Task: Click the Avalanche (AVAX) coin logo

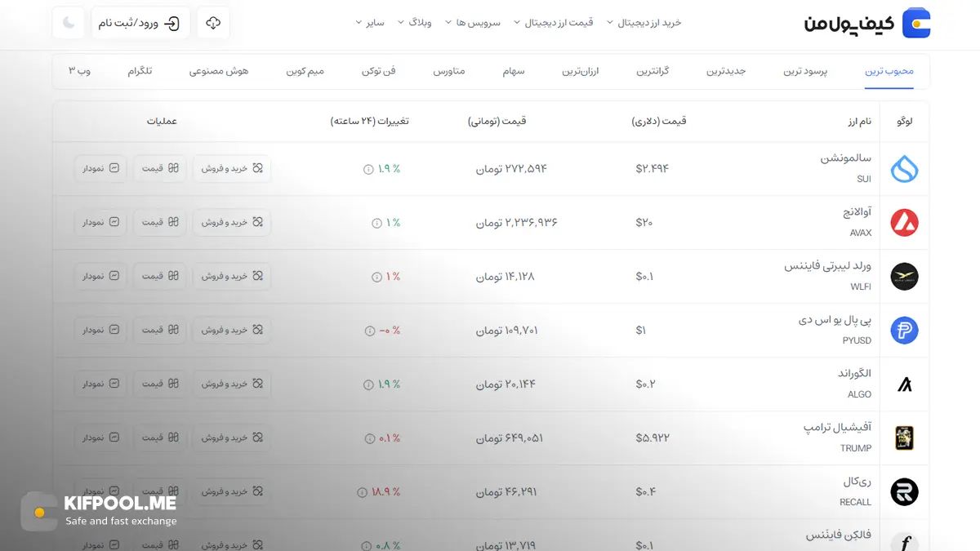Action: pos(904,222)
